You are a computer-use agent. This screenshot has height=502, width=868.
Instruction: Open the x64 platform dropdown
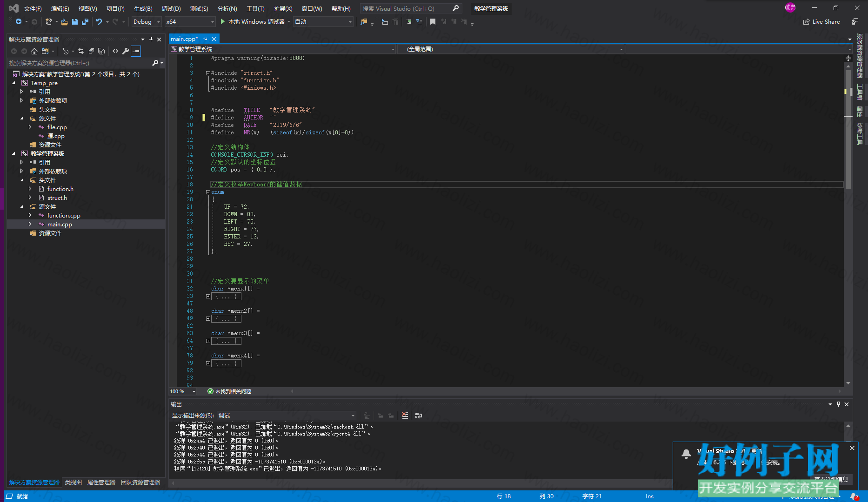tap(190, 21)
